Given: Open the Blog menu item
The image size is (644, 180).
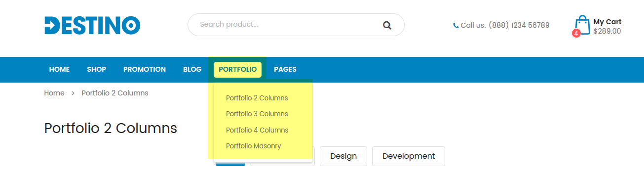Looking at the screenshot, I should tap(192, 70).
